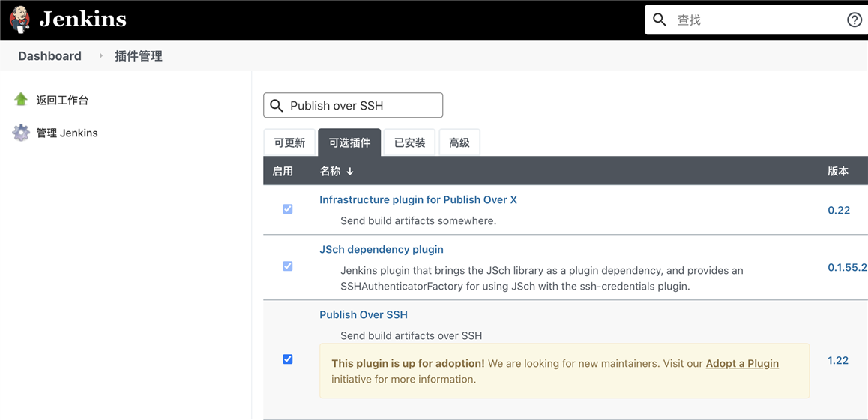Screen dimensions: 868x420
Task: Follow the Adopt a Plugin link
Action: point(742,364)
